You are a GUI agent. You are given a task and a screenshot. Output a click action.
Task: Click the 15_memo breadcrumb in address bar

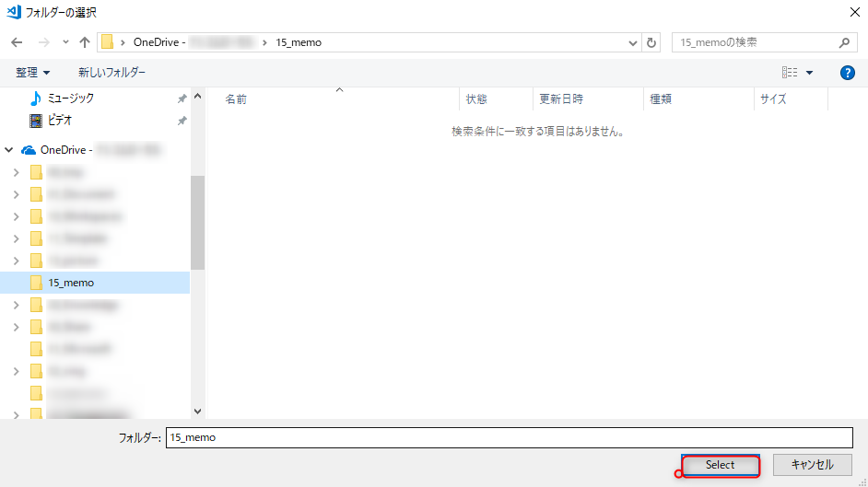[299, 42]
